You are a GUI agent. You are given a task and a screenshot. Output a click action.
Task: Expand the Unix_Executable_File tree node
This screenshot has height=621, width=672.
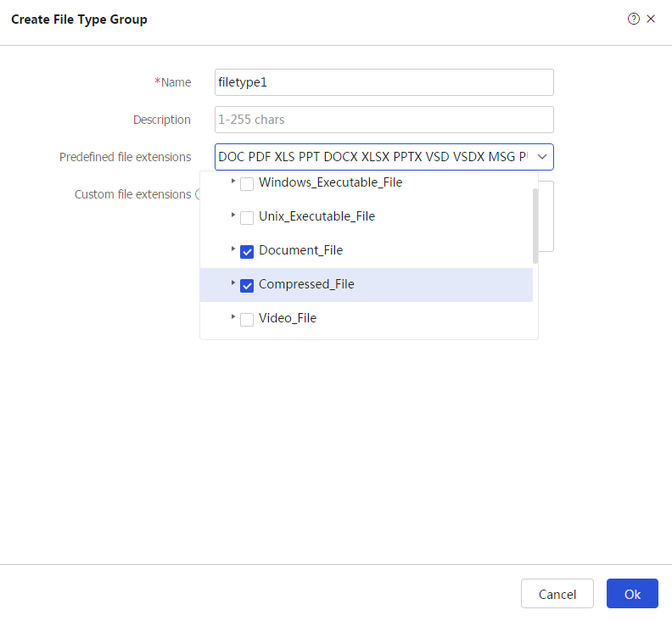click(x=232, y=215)
